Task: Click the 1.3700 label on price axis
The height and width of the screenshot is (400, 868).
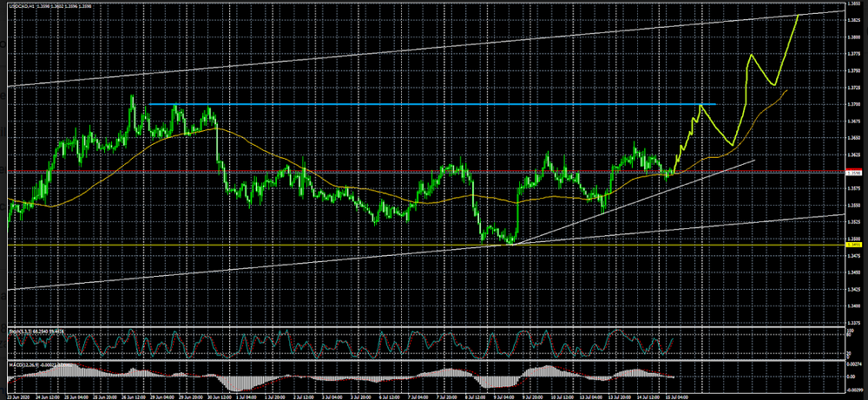Action: point(855,104)
